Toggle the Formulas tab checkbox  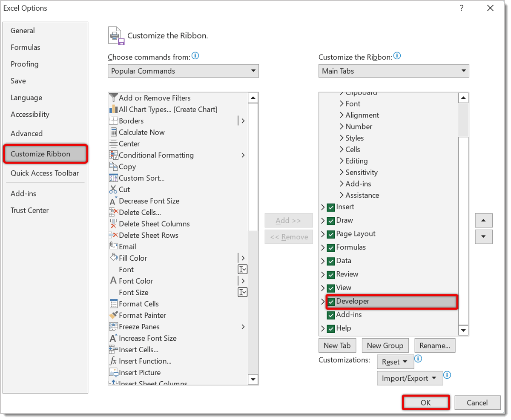click(331, 248)
